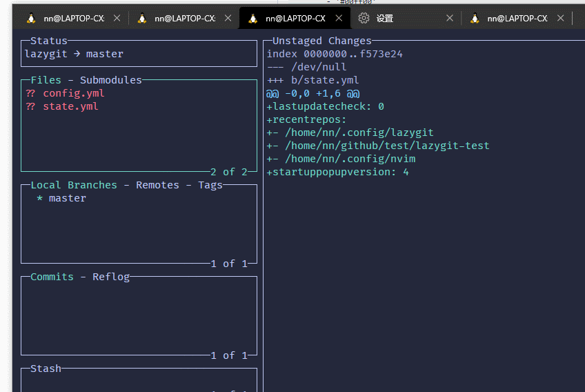Click the penguin icon on the second tab
This screenshot has height=392, width=585.
pyautogui.click(x=142, y=18)
